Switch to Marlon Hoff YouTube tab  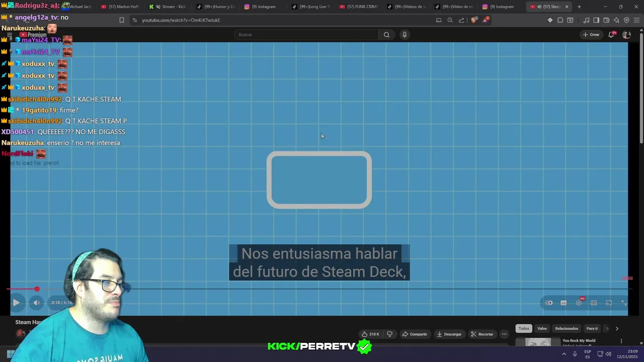120,7
